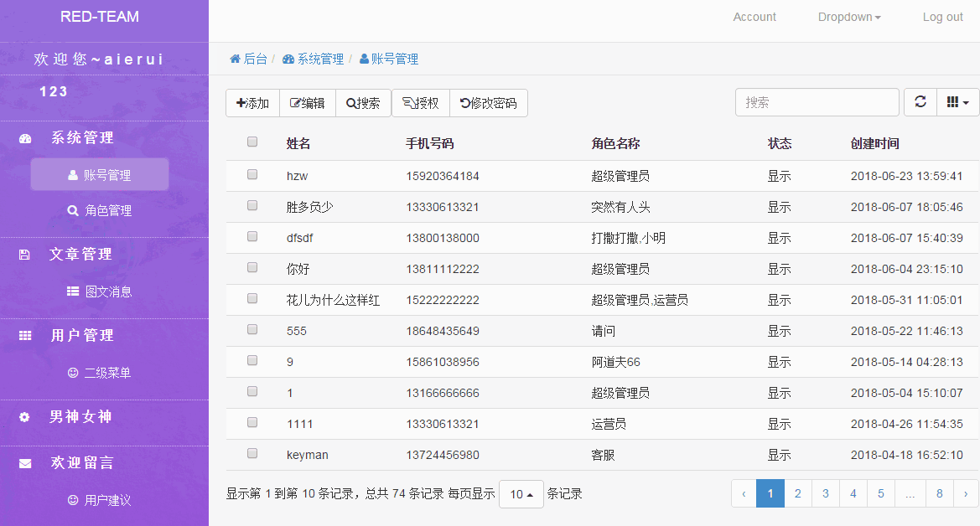Open the Dropdown menu in top bar
Image resolution: width=980 pixels, height=526 pixels.
point(848,17)
